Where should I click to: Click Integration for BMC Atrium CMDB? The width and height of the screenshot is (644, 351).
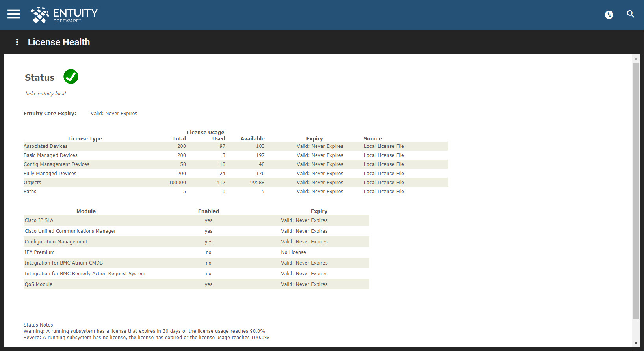64,263
